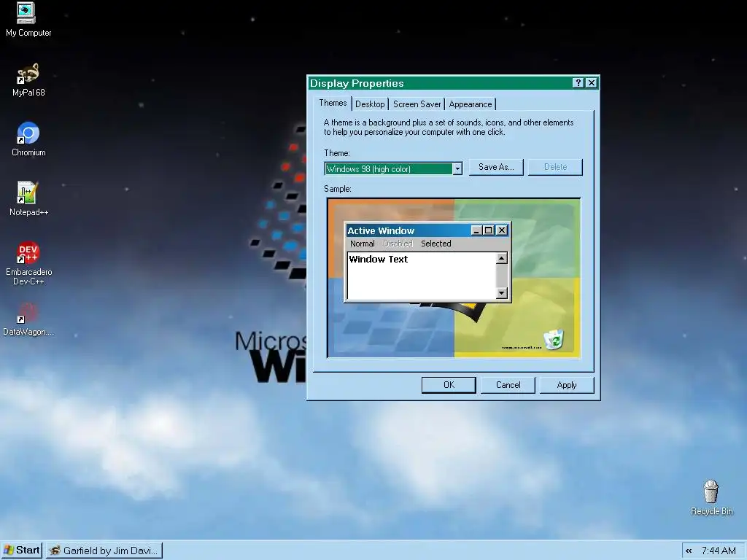The image size is (747, 560).
Task: Click the Cancel button
Action: [x=508, y=385]
